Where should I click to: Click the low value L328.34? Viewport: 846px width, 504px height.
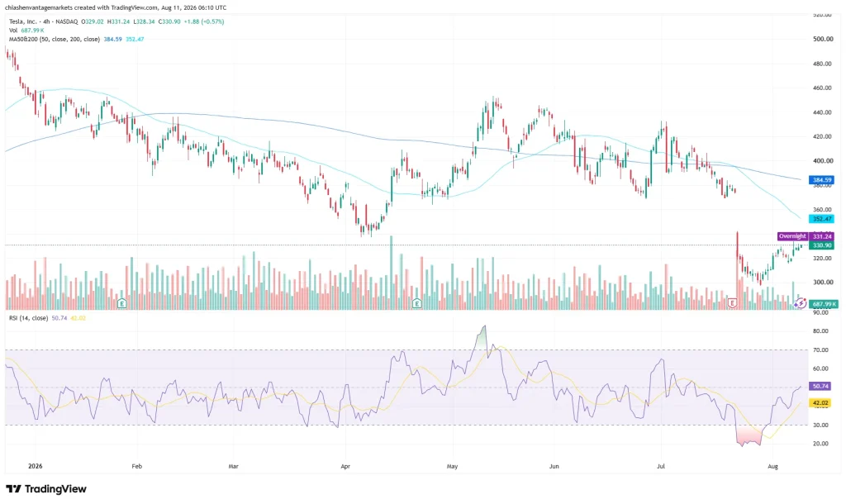click(x=144, y=21)
